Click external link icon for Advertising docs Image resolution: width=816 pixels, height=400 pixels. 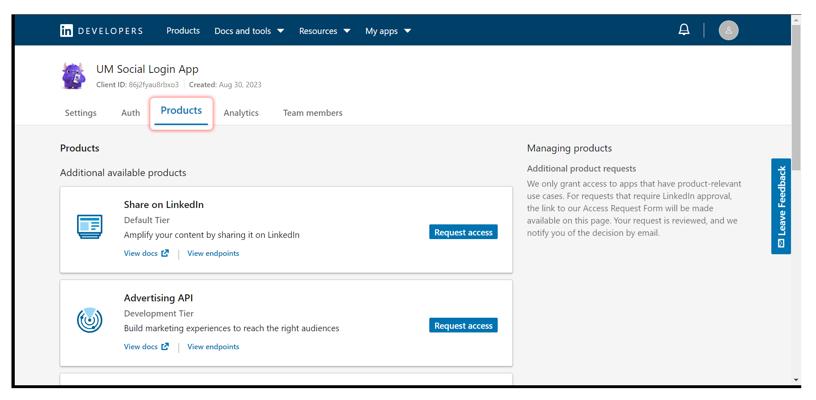pyautogui.click(x=165, y=347)
